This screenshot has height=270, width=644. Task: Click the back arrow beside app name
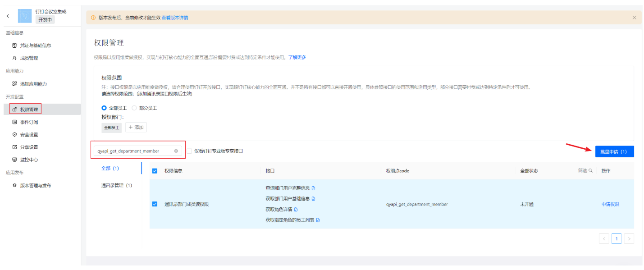(x=8, y=16)
